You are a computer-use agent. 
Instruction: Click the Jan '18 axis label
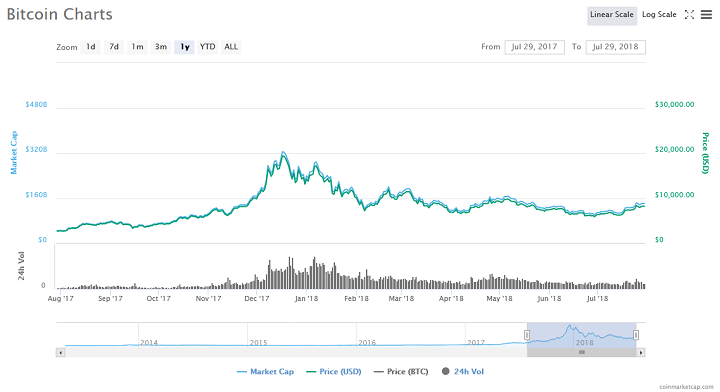click(x=306, y=298)
